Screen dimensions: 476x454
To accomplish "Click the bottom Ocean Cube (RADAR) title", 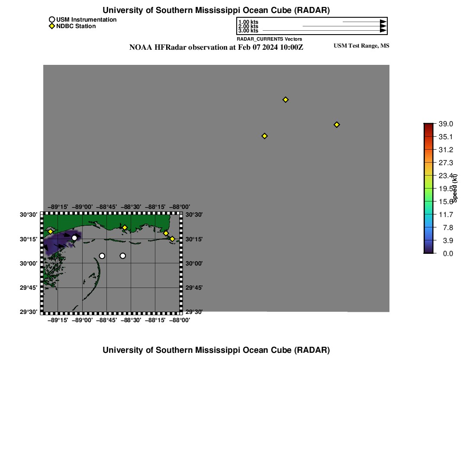I will point(216,350).
